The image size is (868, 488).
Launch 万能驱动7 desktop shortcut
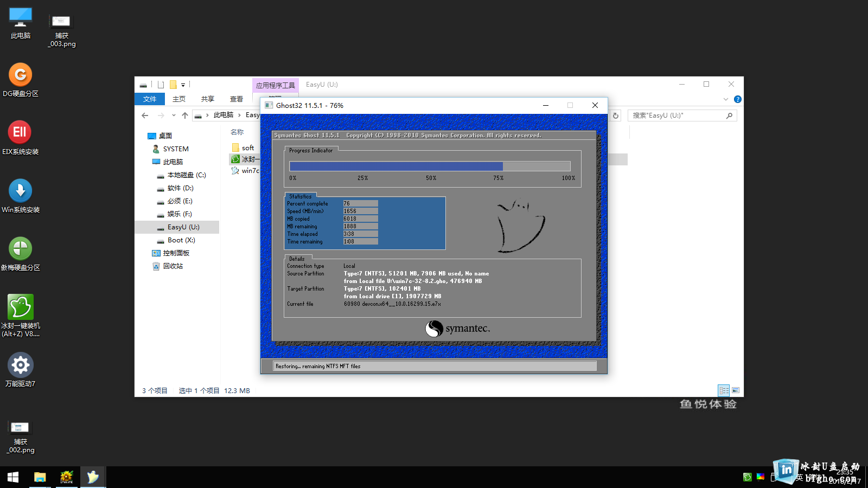[x=21, y=370]
